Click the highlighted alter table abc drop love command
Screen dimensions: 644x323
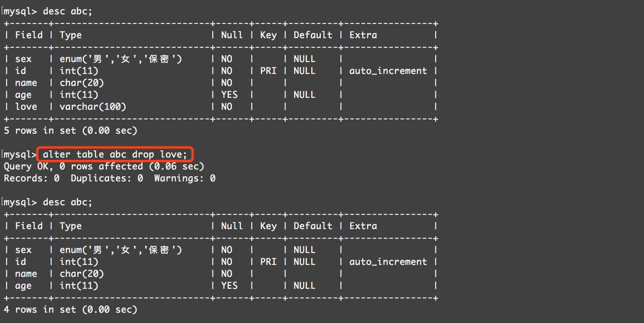(115, 154)
